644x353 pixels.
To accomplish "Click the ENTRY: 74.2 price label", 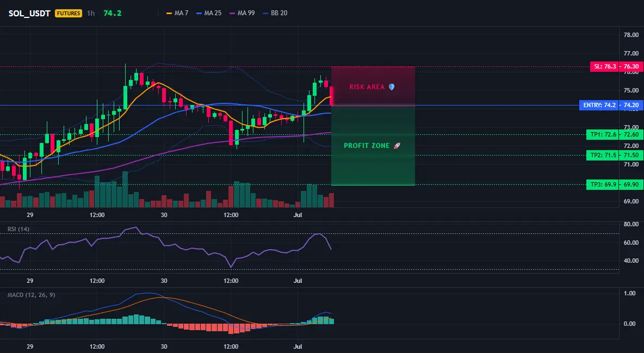I will coord(598,105).
